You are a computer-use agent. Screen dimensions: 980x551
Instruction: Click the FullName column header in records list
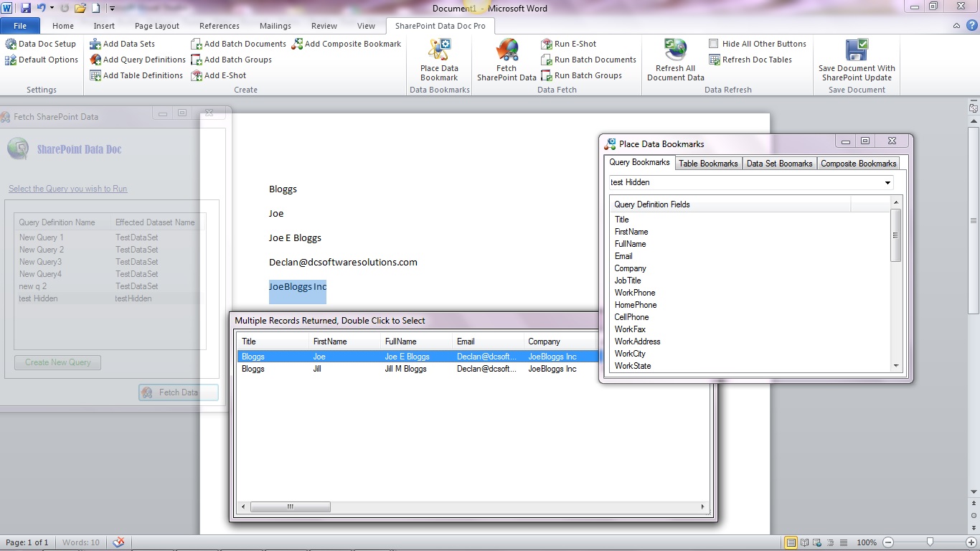[x=416, y=342]
